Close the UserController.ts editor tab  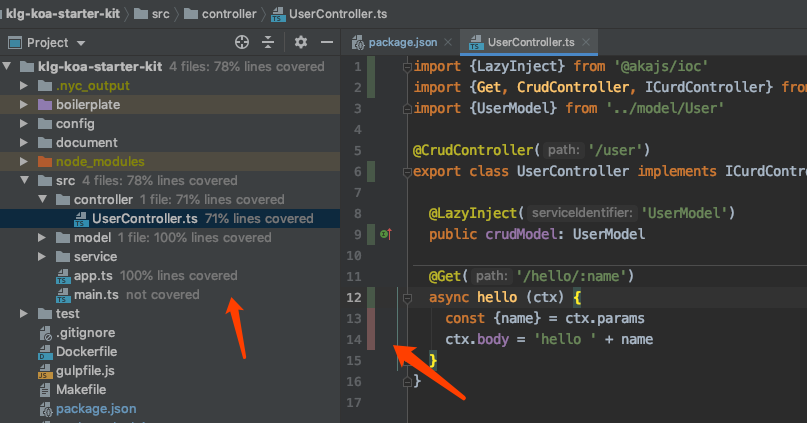586,43
